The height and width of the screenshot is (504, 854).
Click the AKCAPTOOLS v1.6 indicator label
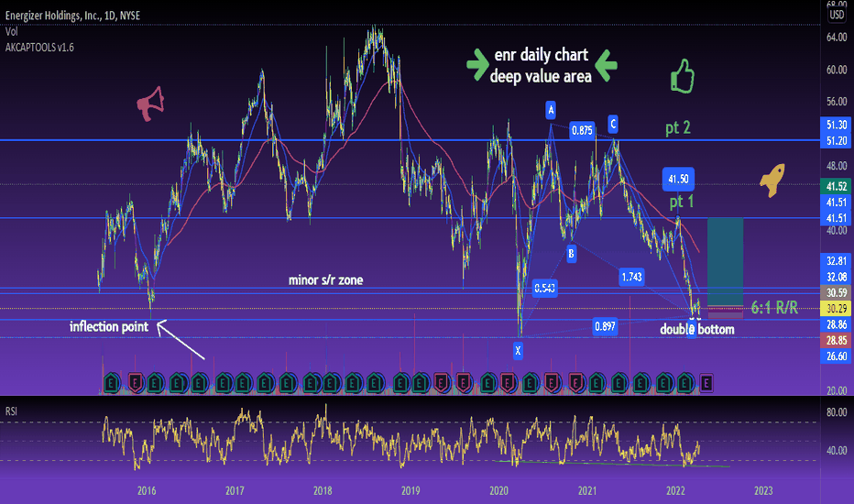click(39, 48)
